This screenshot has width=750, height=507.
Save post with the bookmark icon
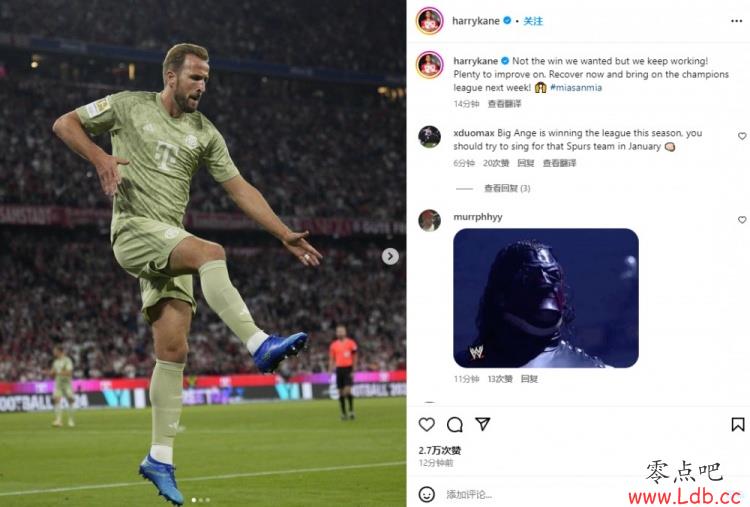(x=737, y=424)
